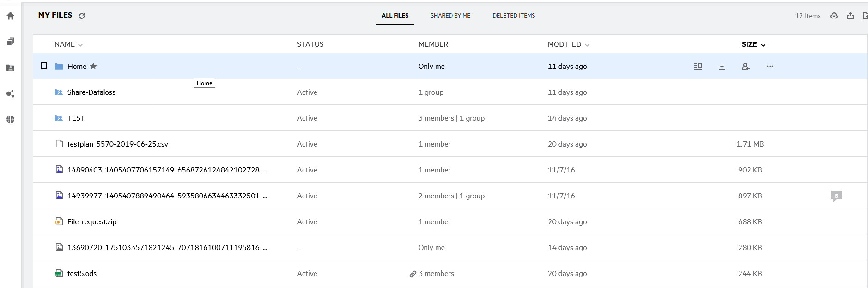This screenshot has width=868, height=288.
Task: Open the comments bubble showing 5
Action: click(x=836, y=196)
